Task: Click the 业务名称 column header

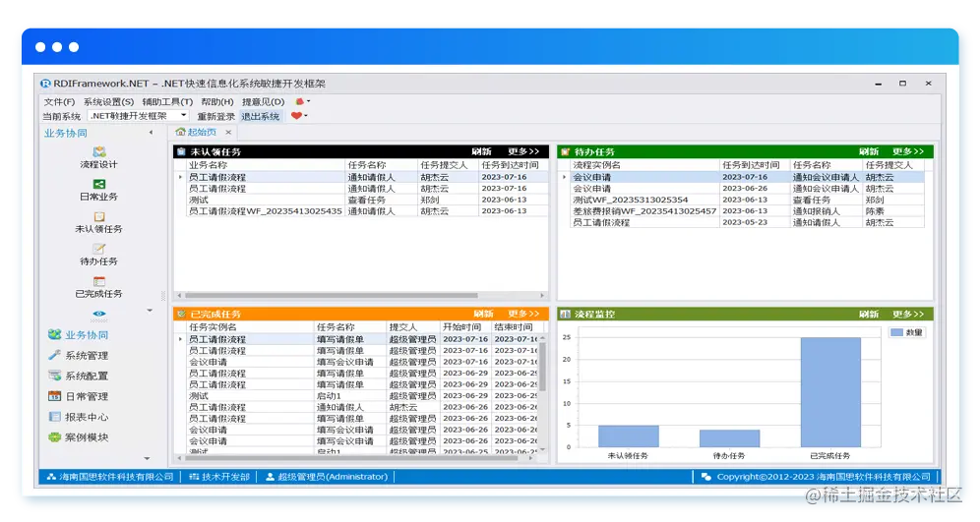Action: pyautogui.click(x=266, y=165)
